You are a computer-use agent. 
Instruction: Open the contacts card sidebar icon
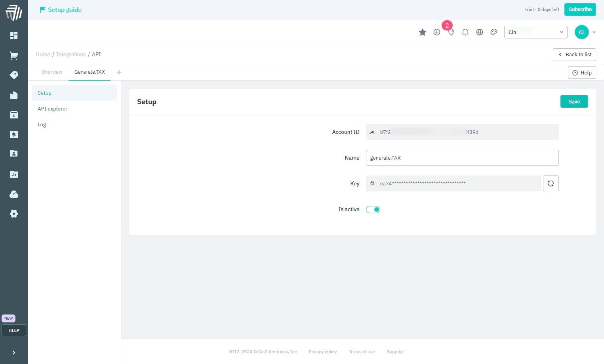tap(14, 153)
